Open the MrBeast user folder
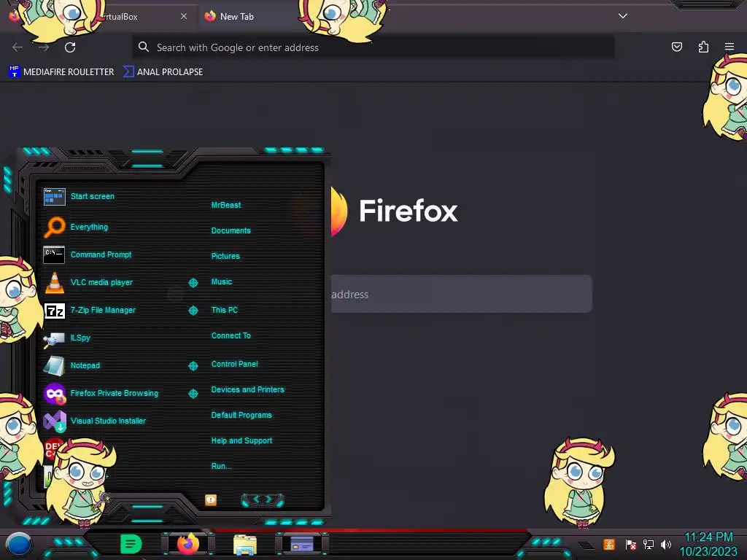747x560 pixels. (226, 205)
